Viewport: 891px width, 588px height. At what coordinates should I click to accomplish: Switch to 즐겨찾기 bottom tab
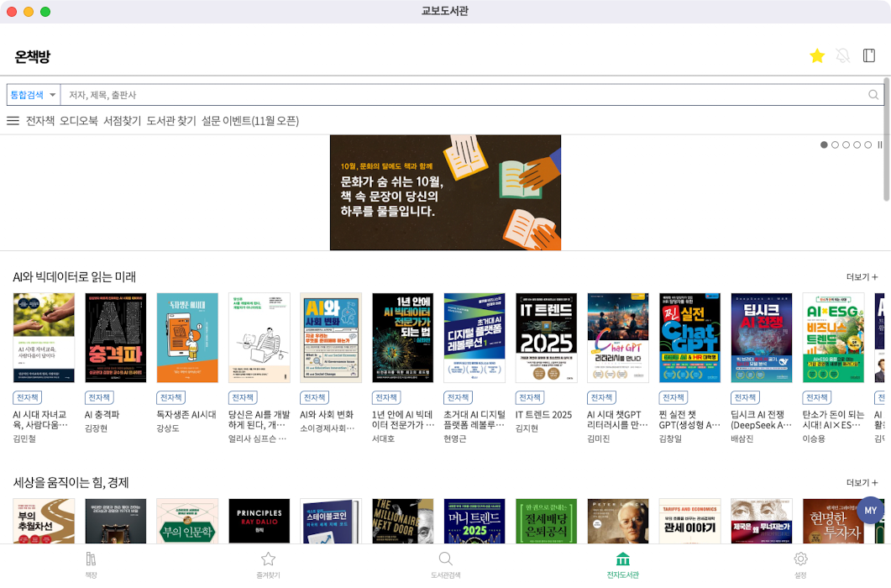point(268,565)
